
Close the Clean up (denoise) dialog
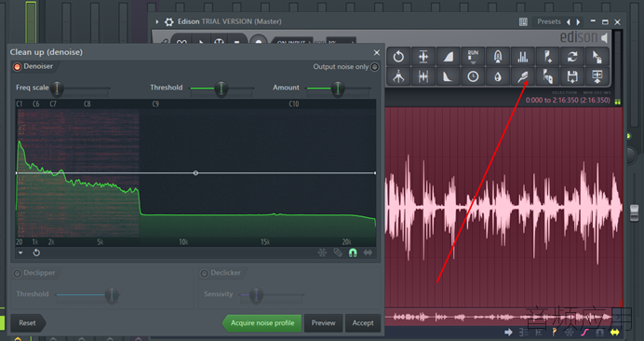tap(377, 53)
